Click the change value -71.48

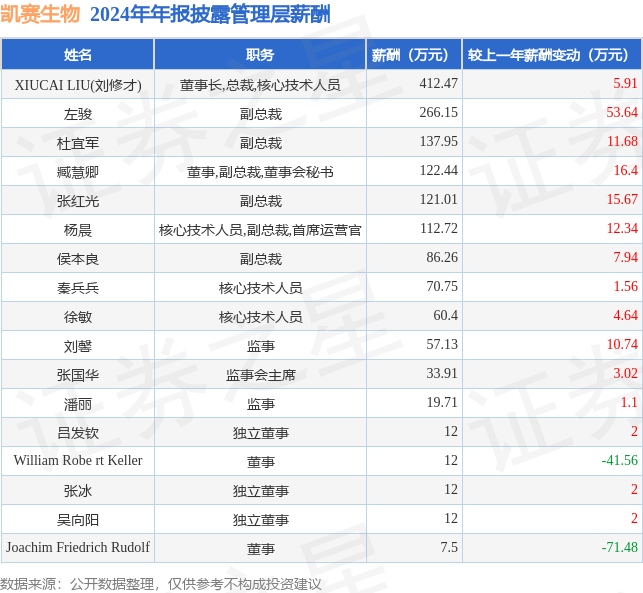pyautogui.click(x=620, y=547)
